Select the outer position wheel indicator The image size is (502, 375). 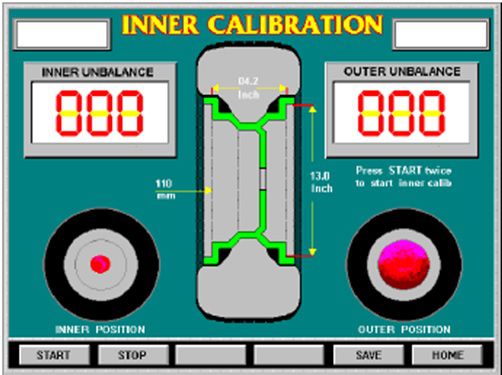click(404, 264)
